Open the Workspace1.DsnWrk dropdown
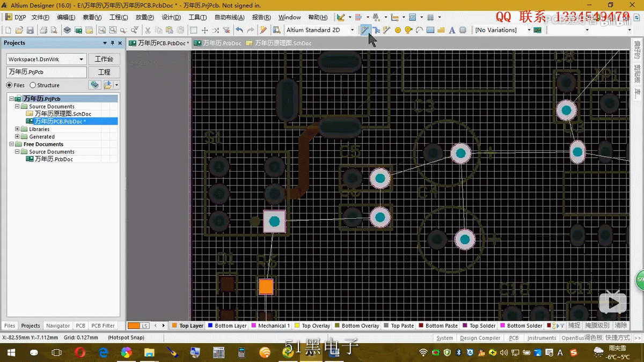This screenshot has width=644, height=362. coord(82,59)
